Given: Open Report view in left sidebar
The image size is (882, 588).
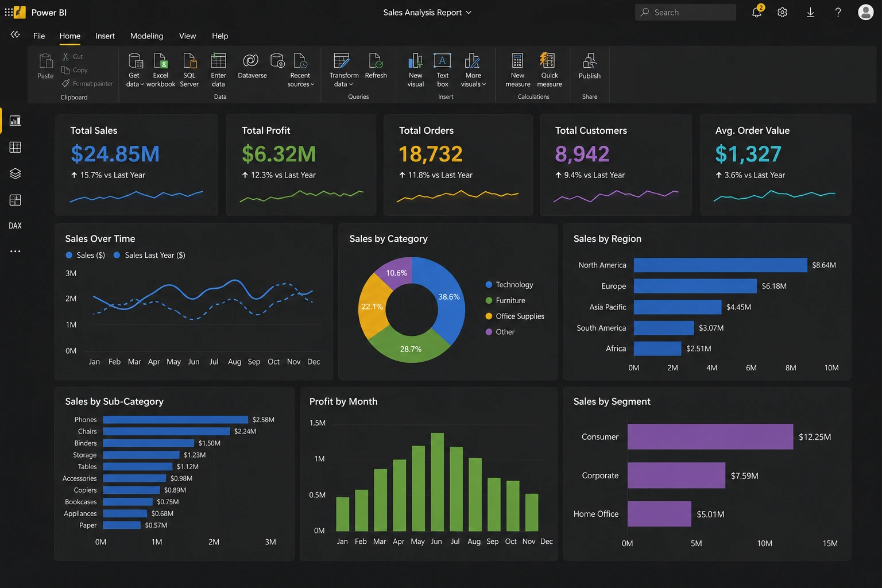Looking at the screenshot, I should click(x=16, y=121).
